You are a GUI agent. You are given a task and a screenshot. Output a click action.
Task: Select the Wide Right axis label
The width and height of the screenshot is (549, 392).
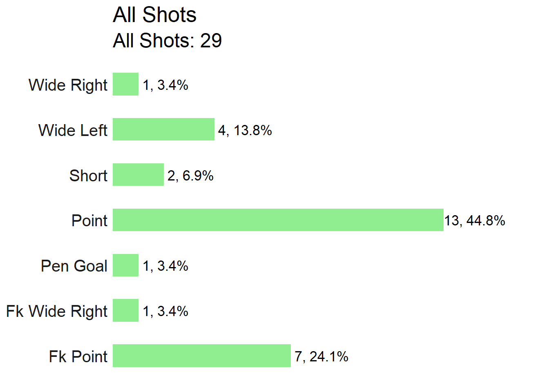68,85
